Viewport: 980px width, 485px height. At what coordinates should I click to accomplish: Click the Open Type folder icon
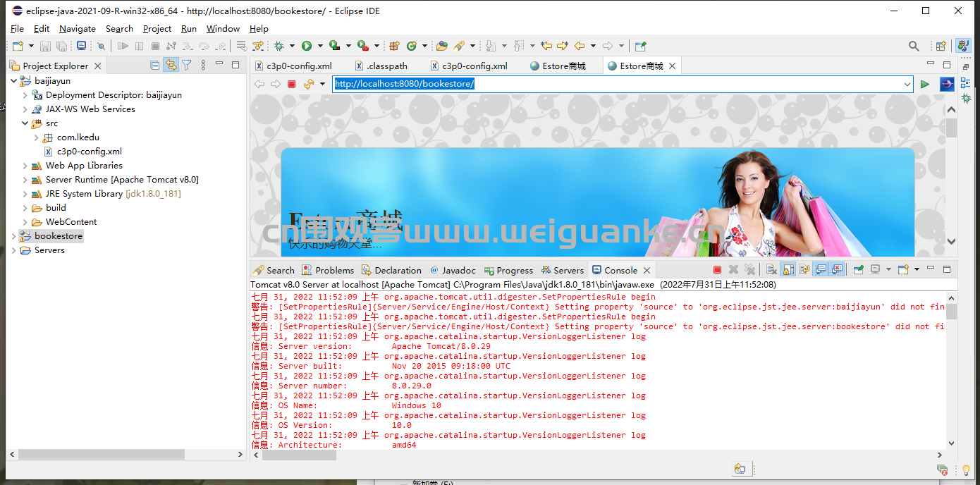(442, 46)
